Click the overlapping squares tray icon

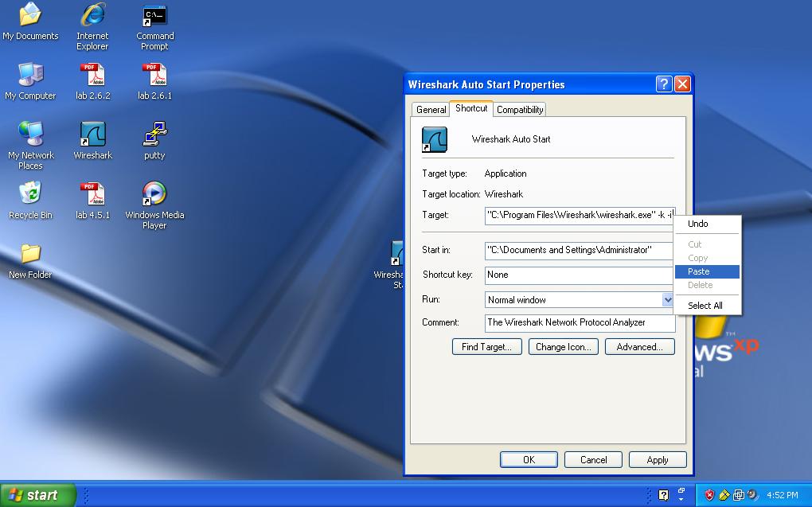point(739,495)
